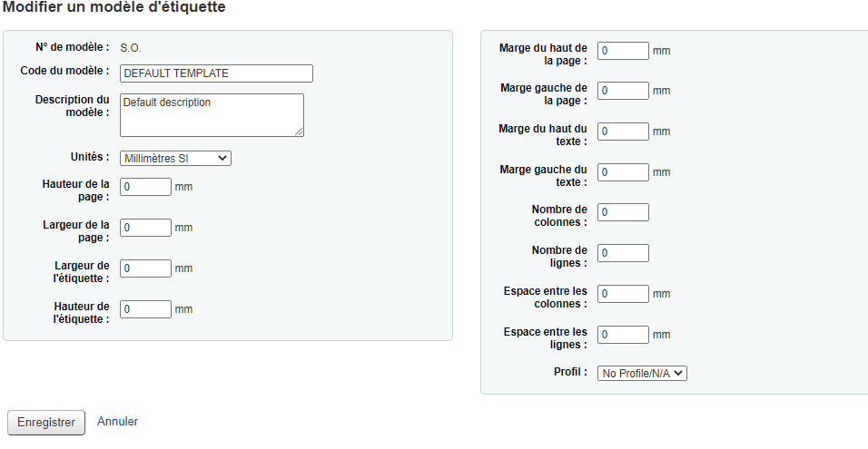Focus the Marge gauche de la page field
The image size is (868, 449).
tap(623, 91)
